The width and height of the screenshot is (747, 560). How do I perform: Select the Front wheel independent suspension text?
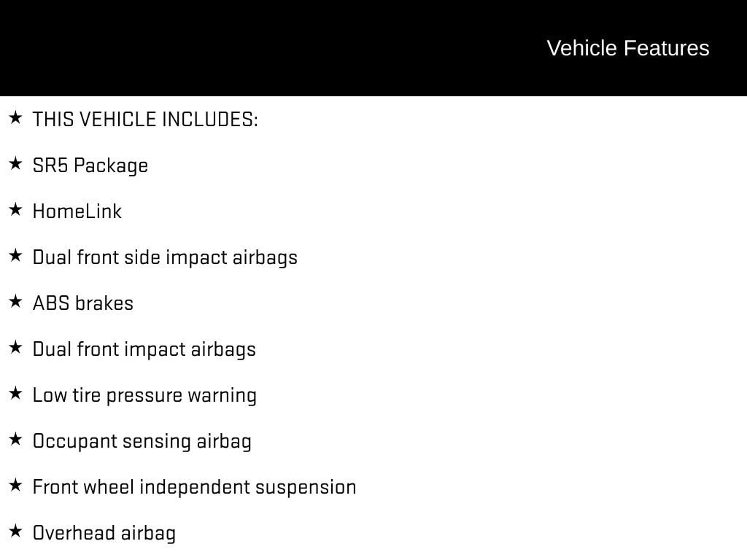point(194,487)
